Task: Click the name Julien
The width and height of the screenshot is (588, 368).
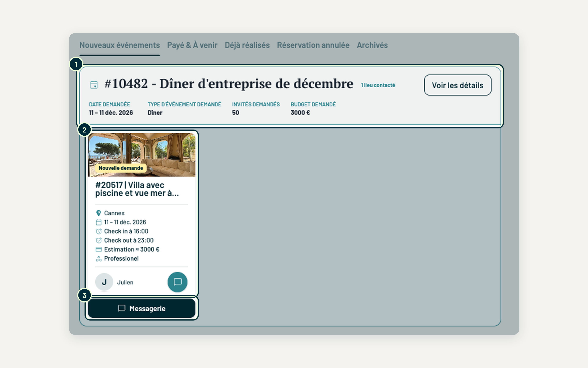Action: coord(125,282)
